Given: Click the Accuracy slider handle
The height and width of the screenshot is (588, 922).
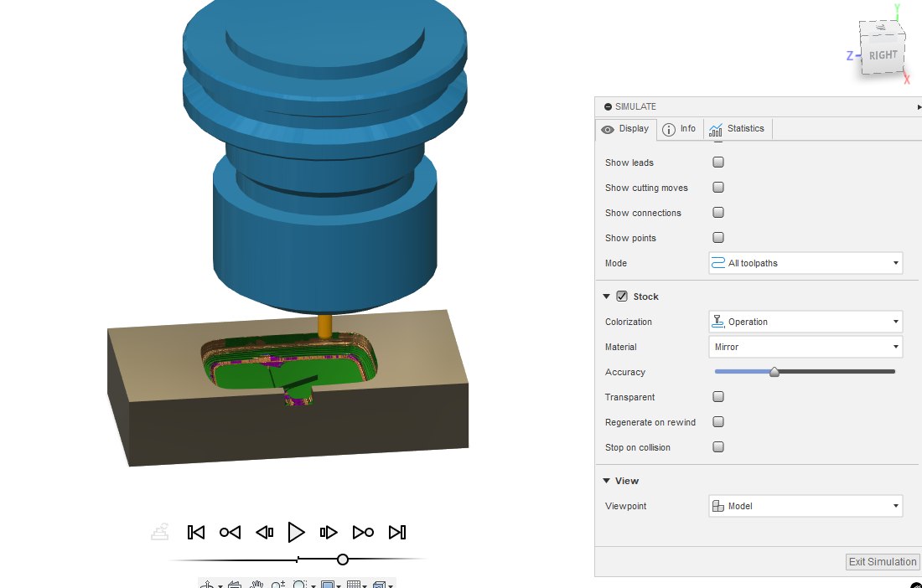Looking at the screenshot, I should pos(774,372).
